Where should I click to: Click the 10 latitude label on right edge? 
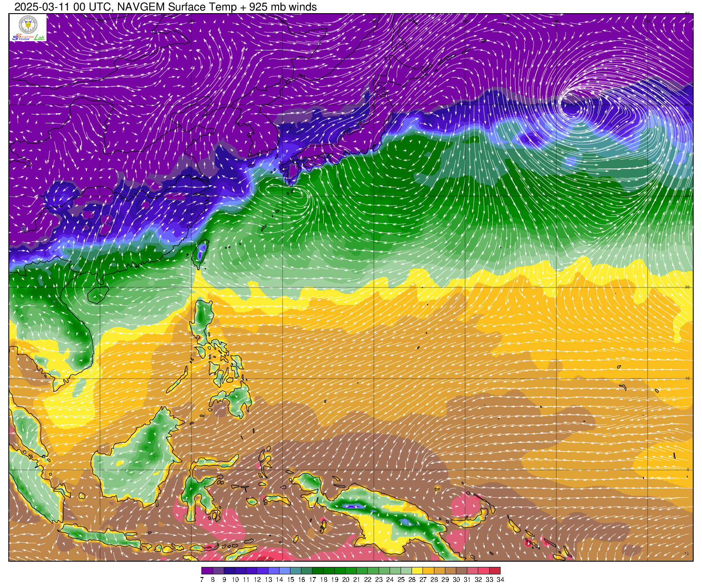pyautogui.click(x=688, y=378)
